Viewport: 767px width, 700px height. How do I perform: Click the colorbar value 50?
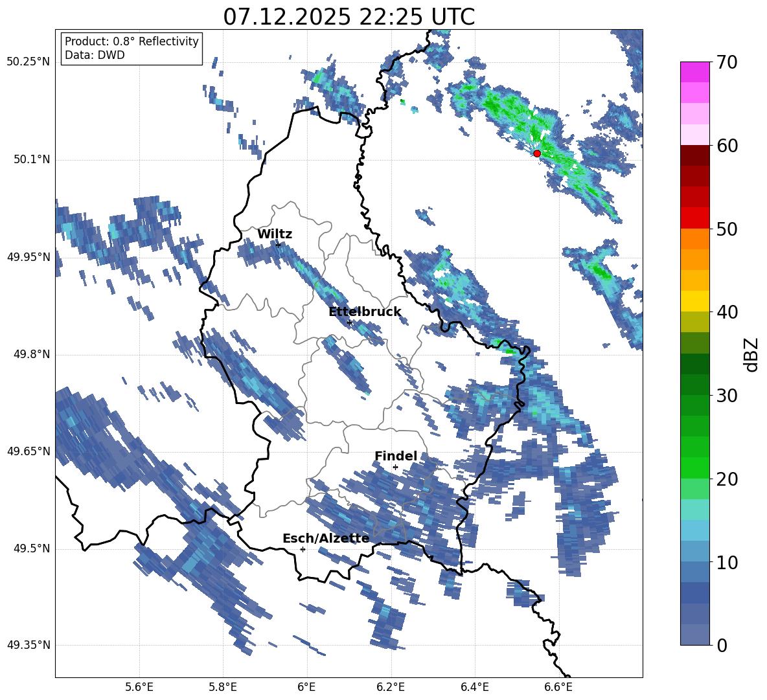click(x=727, y=229)
